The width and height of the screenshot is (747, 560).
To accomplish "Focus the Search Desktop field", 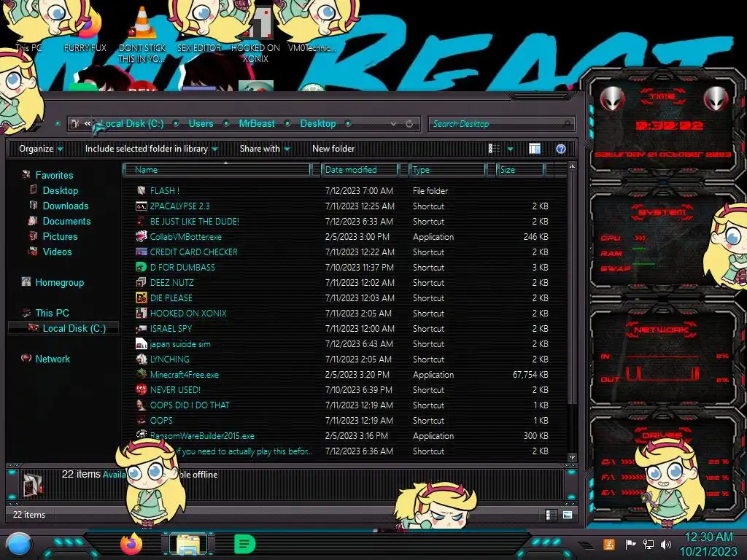I will (x=502, y=124).
